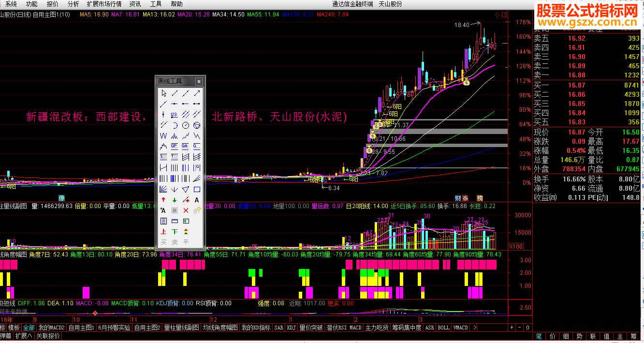Select the red 上 marker tool
644x343 pixels.
[x=164, y=231]
